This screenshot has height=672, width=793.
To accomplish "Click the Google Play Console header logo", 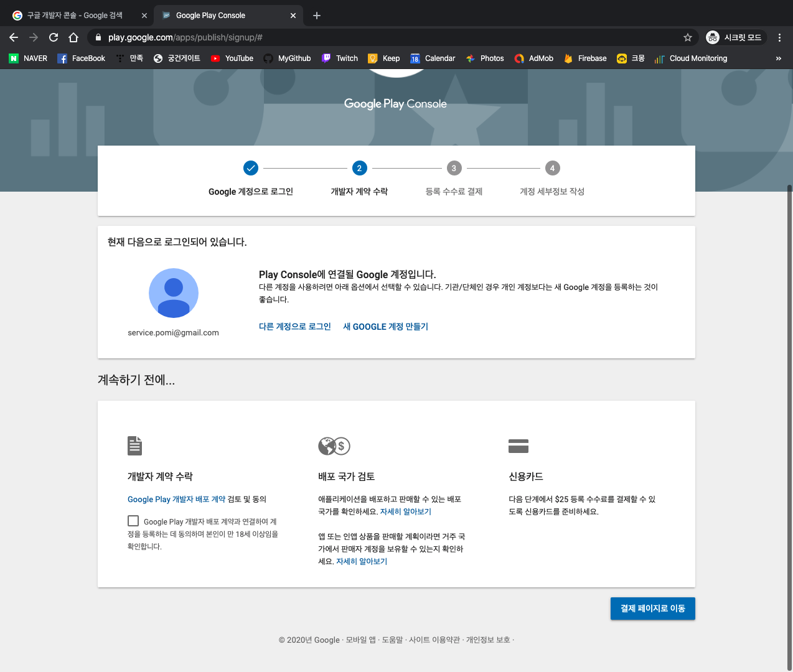I will click(x=395, y=104).
